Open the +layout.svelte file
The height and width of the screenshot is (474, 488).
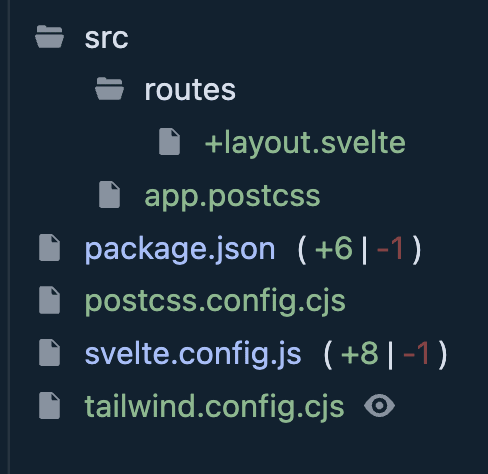(305, 143)
